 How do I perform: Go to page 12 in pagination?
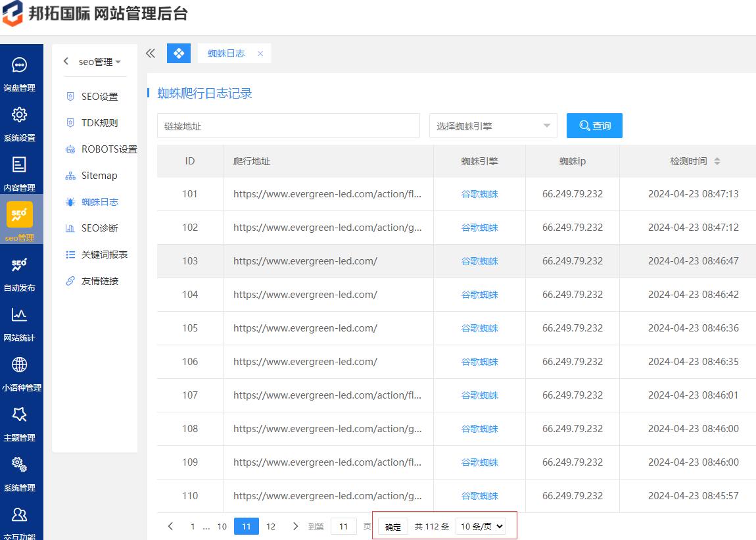point(271,526)
